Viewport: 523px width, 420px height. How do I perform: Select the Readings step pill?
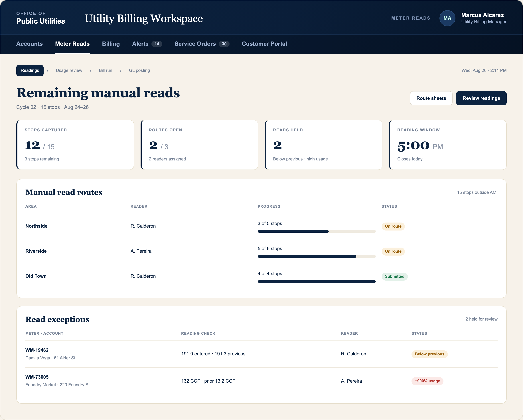point(30,70)
